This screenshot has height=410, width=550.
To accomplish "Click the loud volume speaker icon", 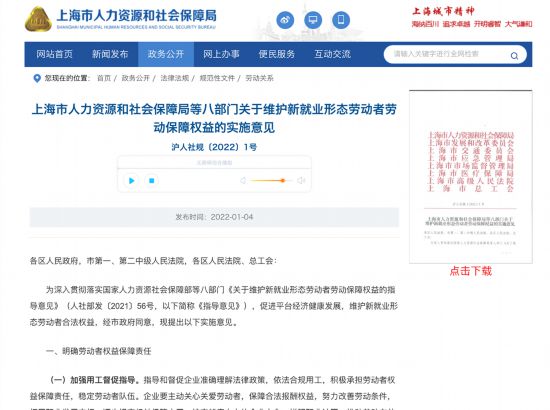I will (301, 181).
